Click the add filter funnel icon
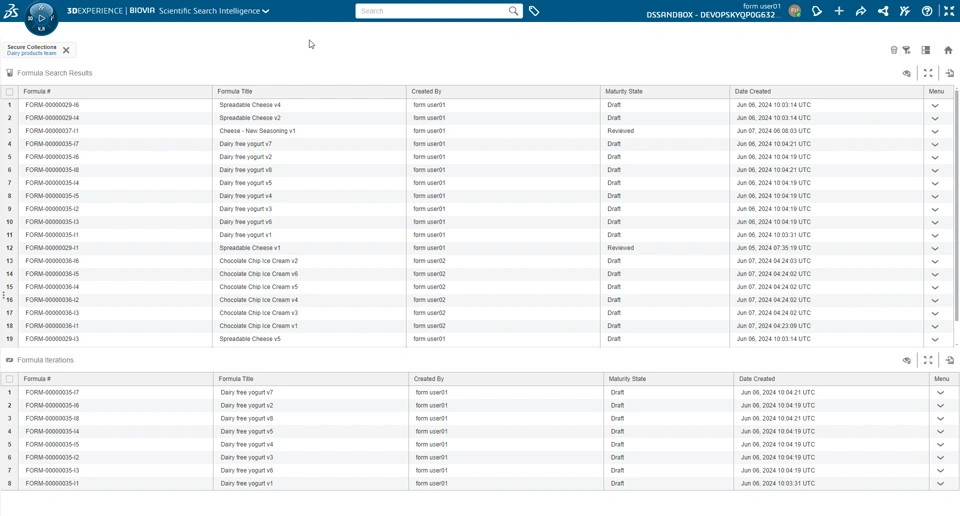This screenshot has width=960, height=516. 907,50
